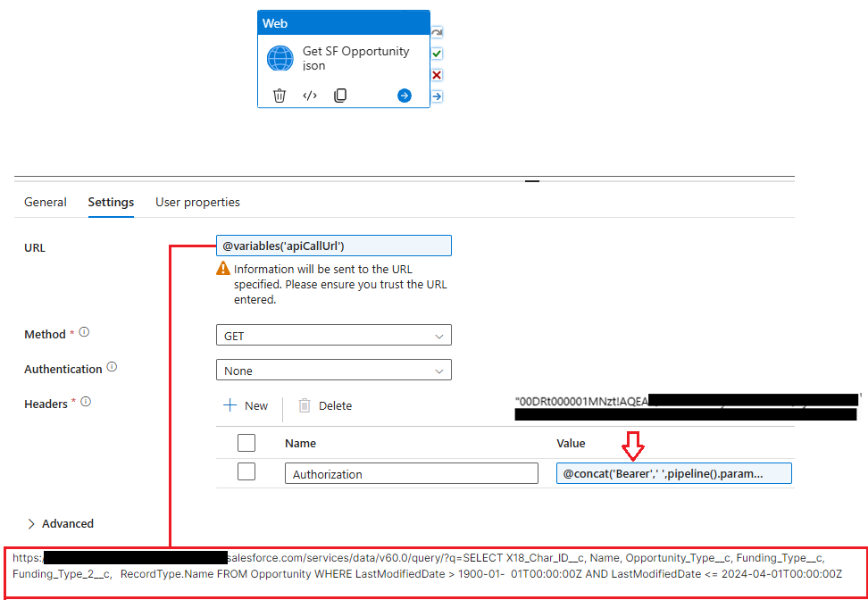Click the red X failure connector
This screenshot has width=868, height=600.
tap(437, 75)
